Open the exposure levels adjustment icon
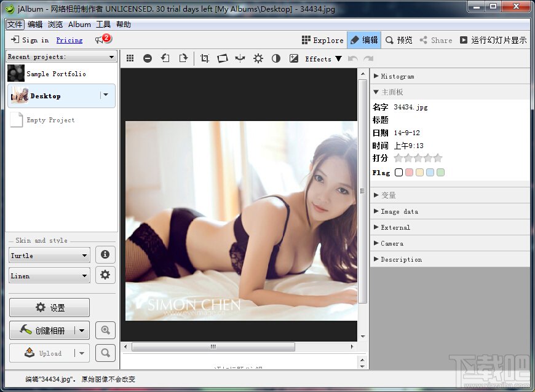535x392 pixels. 294,58
